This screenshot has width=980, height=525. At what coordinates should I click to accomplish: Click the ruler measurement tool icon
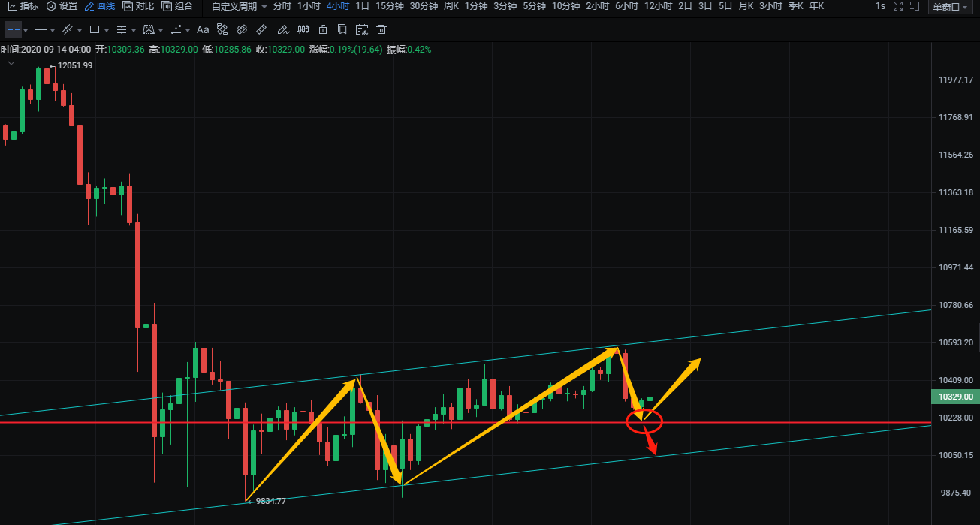coord(261,30)
